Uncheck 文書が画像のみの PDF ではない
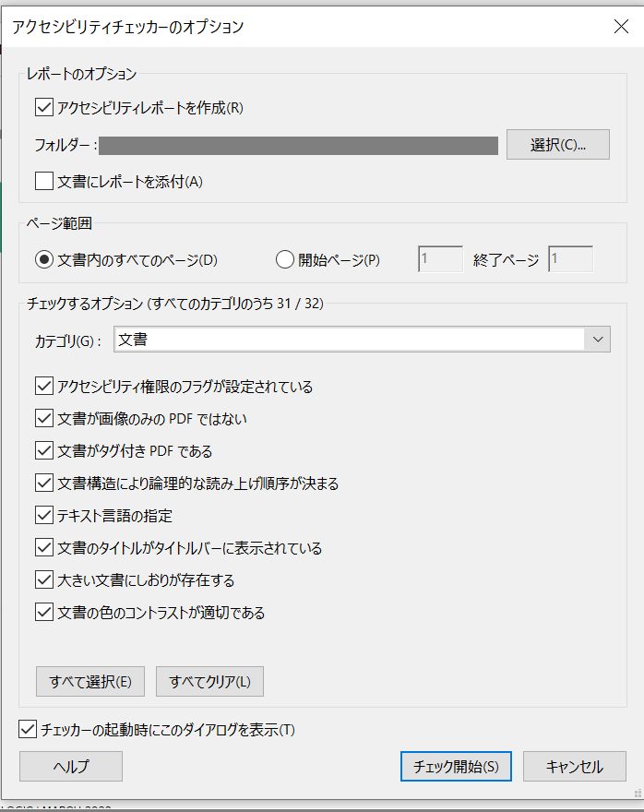 coord(44,418)
